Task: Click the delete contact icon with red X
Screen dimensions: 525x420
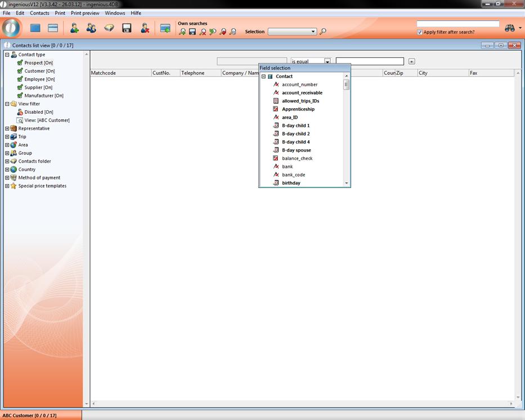Action: [x=145, y=28]
